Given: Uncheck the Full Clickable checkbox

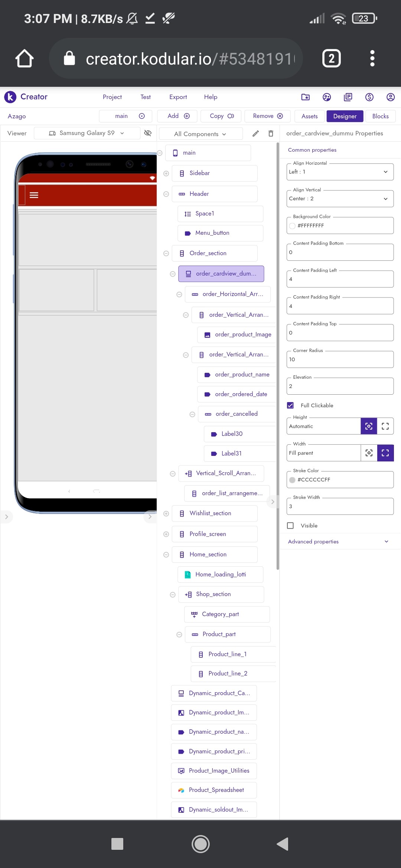Looking at the screenshot, I should [290, 405].
